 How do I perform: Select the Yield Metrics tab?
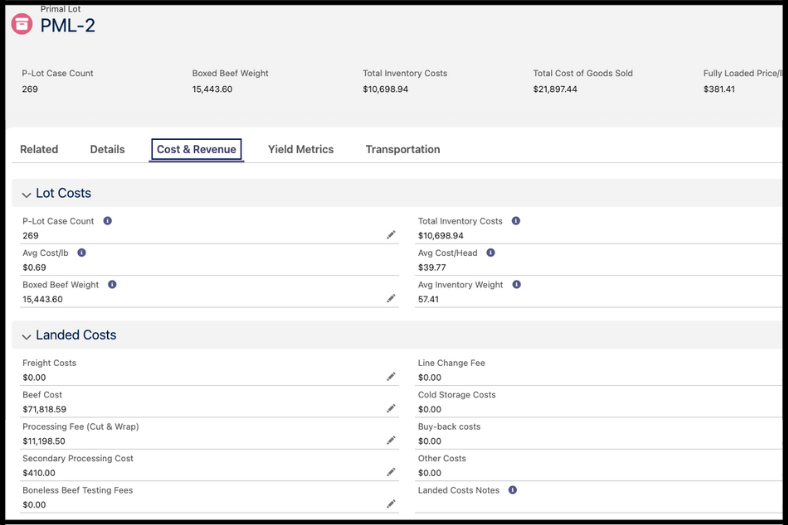pos(300,150)
